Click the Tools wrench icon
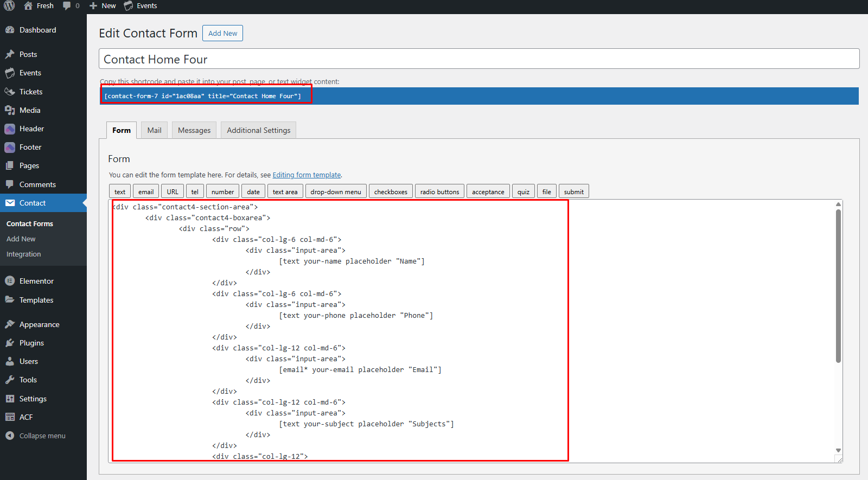868x480 pixels. click(10, 380)
